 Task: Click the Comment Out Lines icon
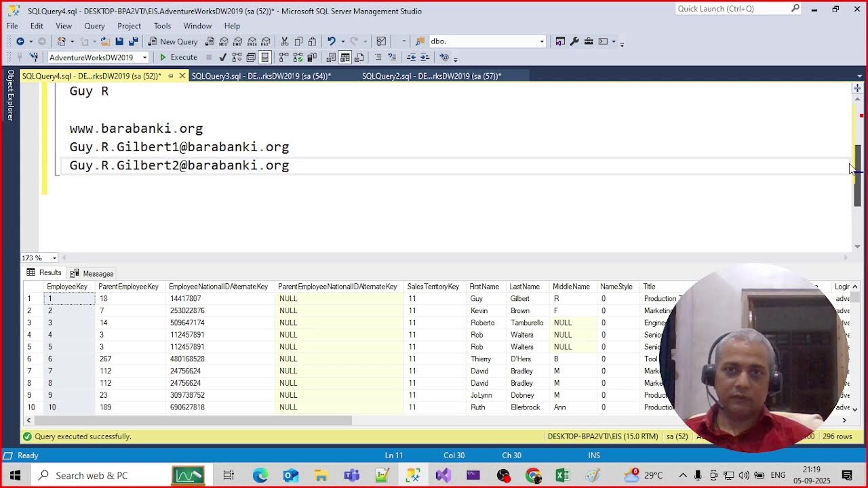click(x=378, y=58)
